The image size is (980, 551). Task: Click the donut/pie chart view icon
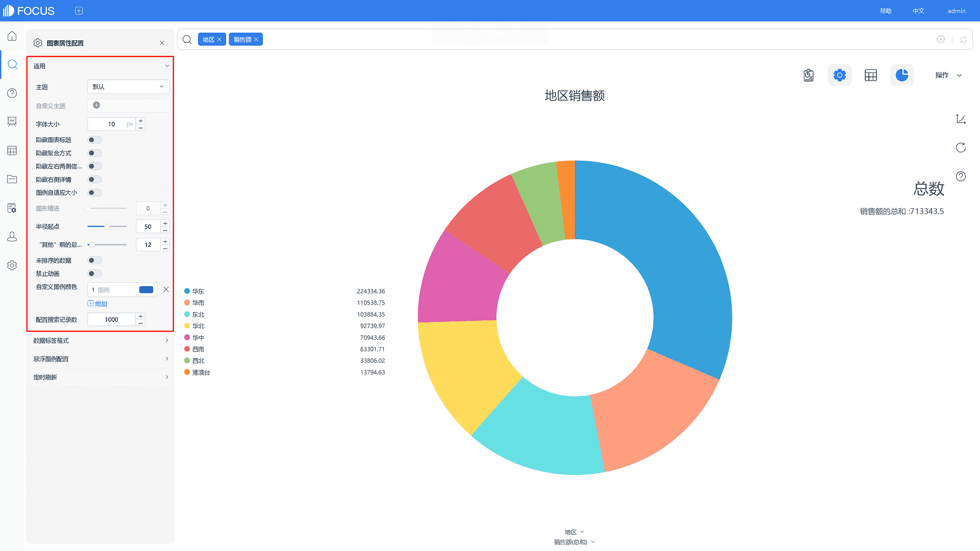902,74
